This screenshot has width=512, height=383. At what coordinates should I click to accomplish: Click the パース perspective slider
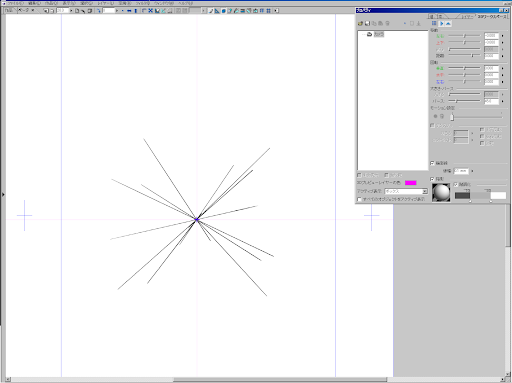pyautogui.click(x=464, y=101)
